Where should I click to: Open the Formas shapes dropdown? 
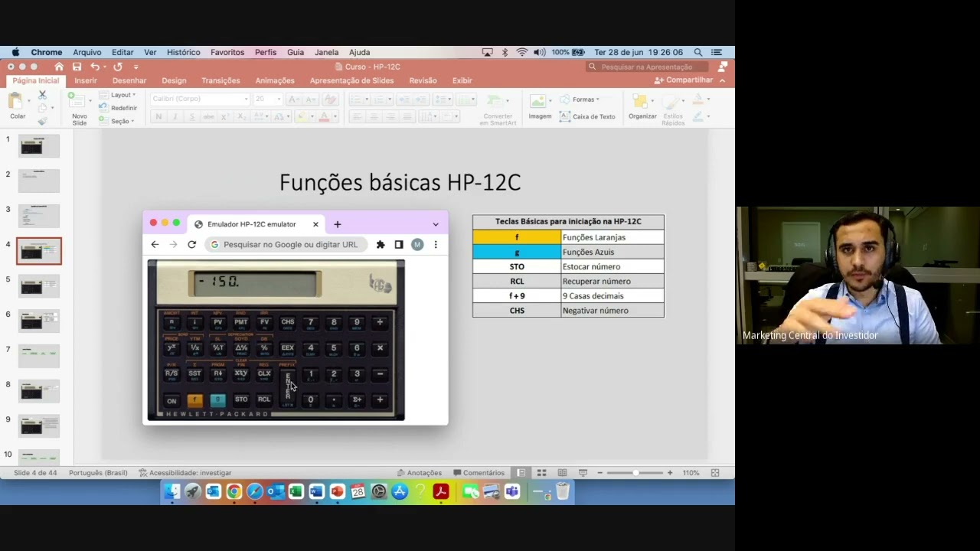(x=580, y=99)
